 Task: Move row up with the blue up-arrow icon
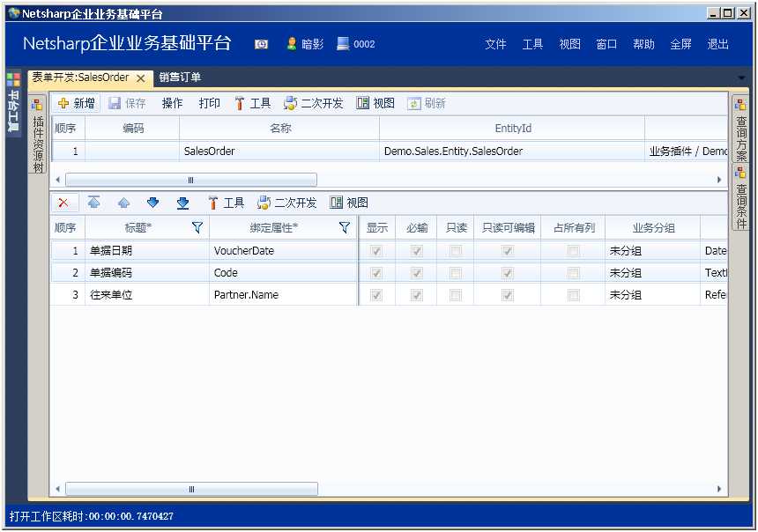click(x=123, y=203)
